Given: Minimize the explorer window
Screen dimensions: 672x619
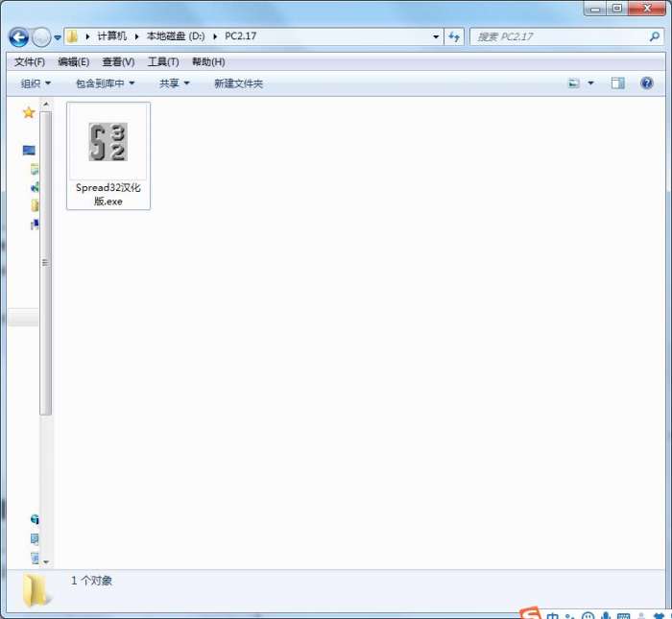Looking at the screenshot, I should coord(595,9).
